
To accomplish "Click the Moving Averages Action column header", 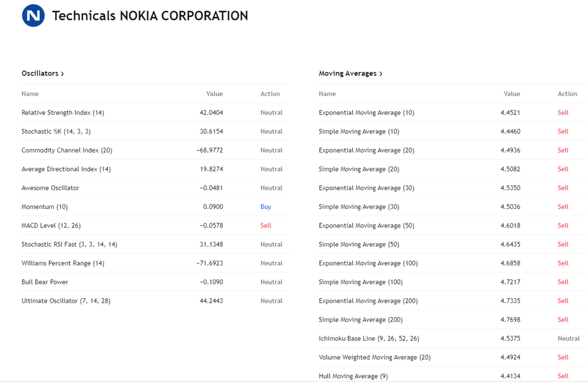I will (567, 94).
